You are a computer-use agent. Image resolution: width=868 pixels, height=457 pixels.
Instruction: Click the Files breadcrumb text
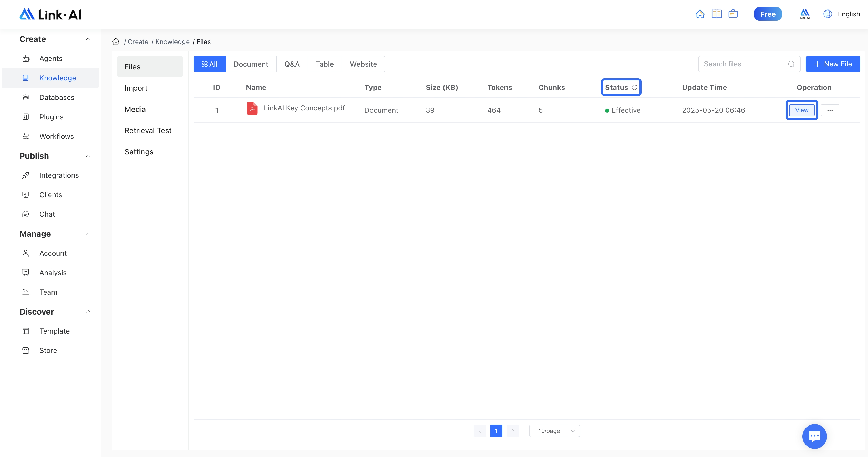[203, 41]
